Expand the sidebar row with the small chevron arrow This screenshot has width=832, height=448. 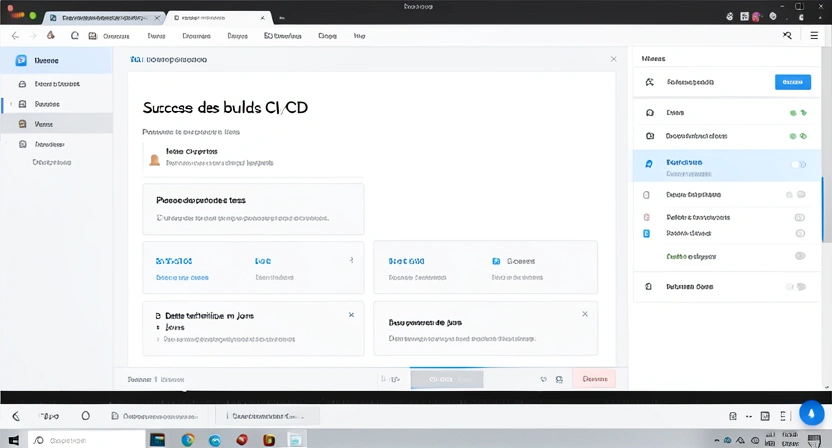(11, 104)
